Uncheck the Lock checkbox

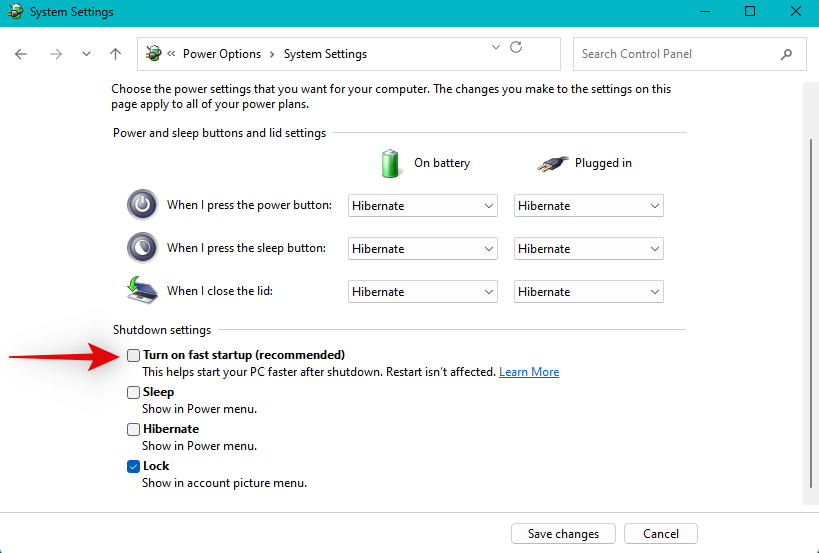134,466
